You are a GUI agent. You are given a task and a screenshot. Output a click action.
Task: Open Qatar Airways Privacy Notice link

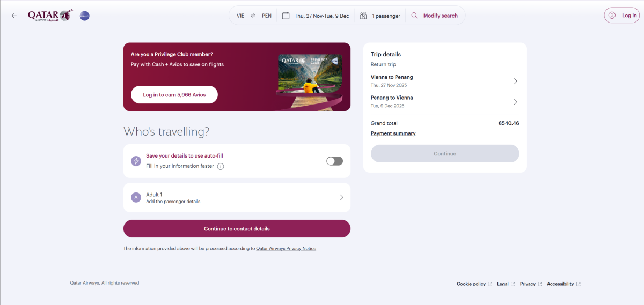pos(286,248)
